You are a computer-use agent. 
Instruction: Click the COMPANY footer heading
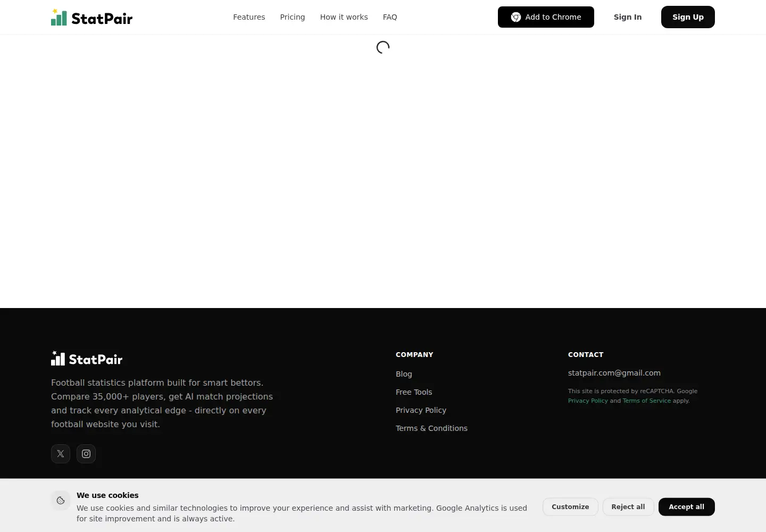pos(414,354)
